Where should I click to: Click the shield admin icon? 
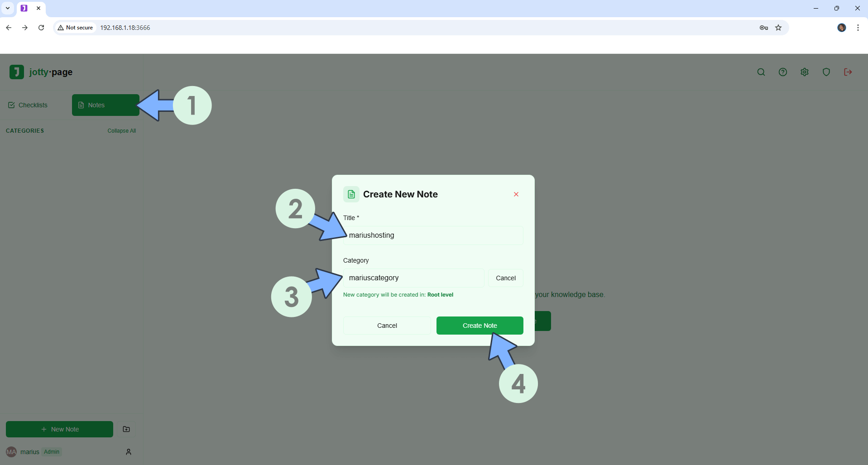tap(826, 72)
